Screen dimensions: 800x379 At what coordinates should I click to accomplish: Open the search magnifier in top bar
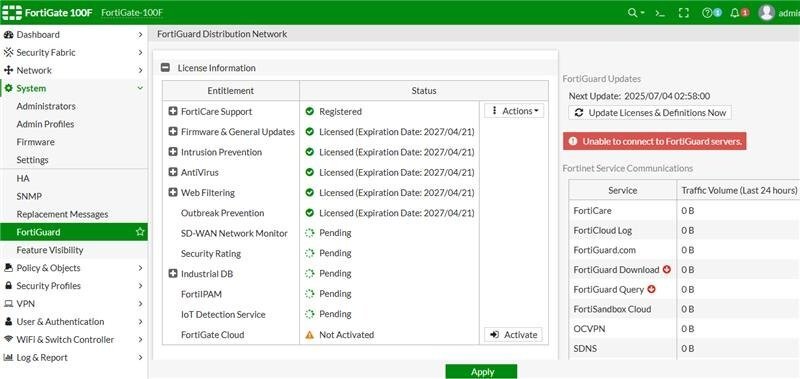(x=632, y=13)
